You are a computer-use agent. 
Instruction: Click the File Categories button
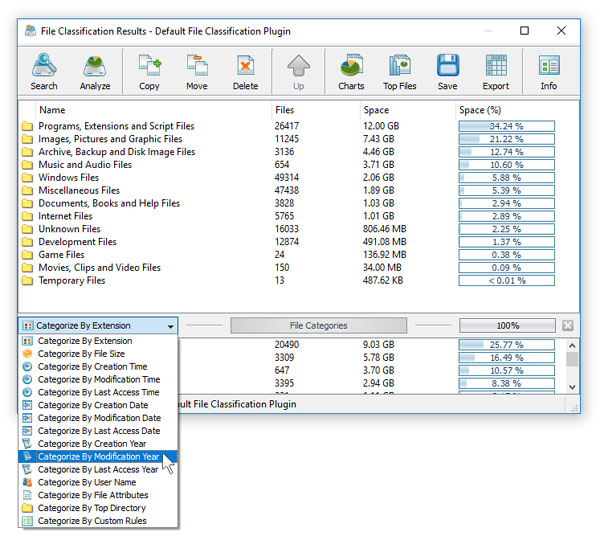318,326
